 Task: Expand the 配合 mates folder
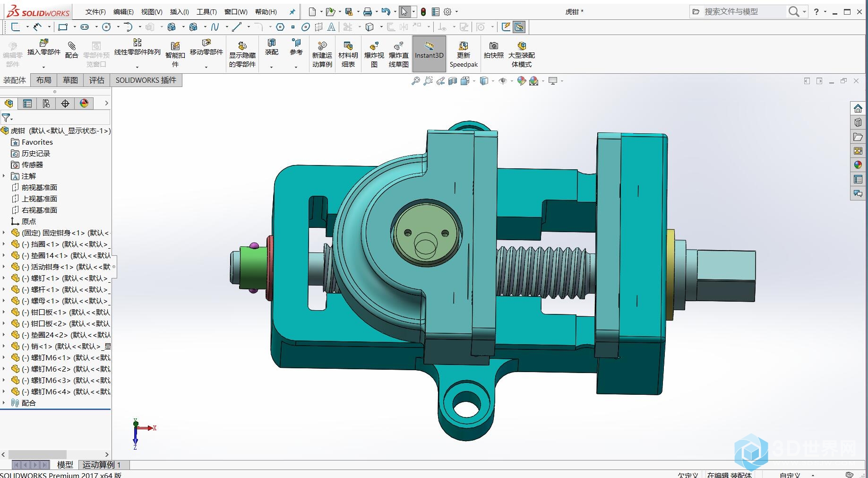(4, 403)
